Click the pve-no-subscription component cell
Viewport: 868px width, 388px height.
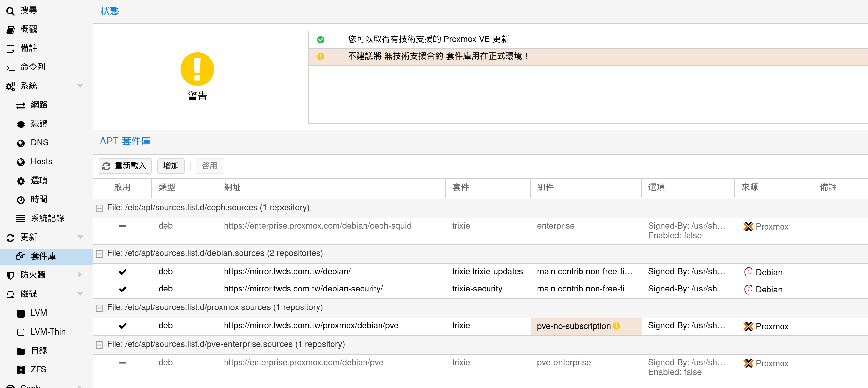tap(586, 326)
